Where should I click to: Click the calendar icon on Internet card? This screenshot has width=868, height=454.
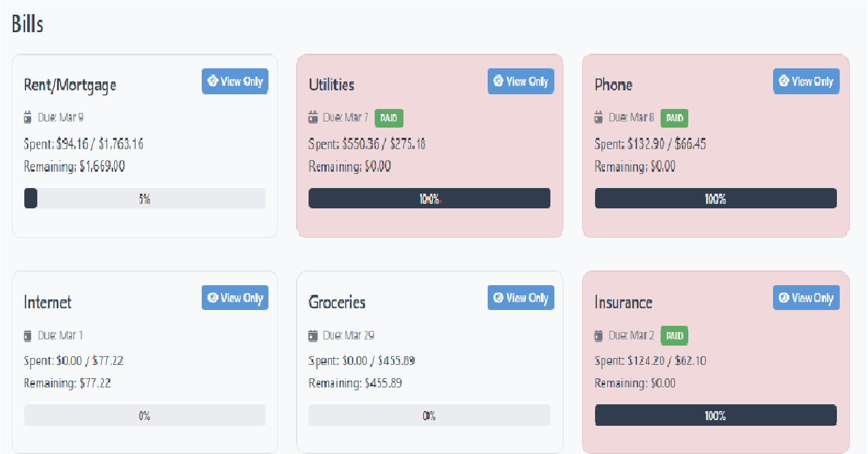[28, 335]
